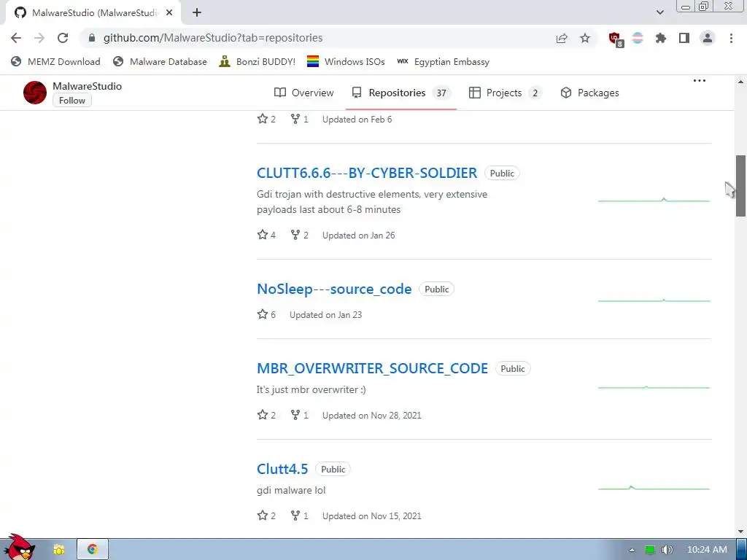This screenshot has width=747, height=560.
Task: Click the page scrollbar thumb
Action: [x=741, y=186]
